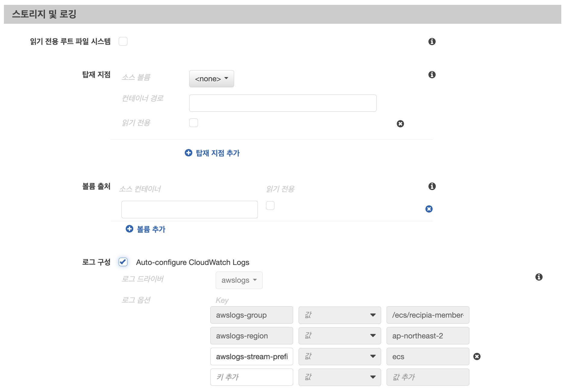564x392 pixels.
Task: Click the 키 추가 input field
Action: [251, 377]
